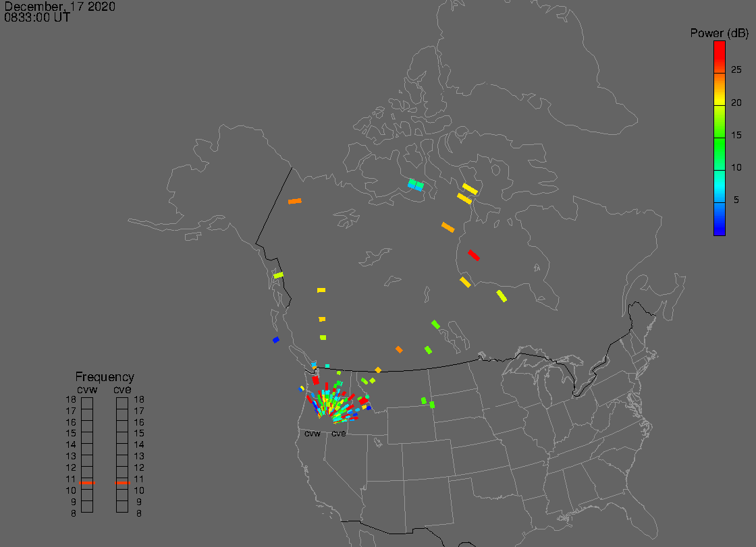Click the yellow band of Power color bar
Screen dimensions: 756x547
pyautogui.click(x=720, y=101)
